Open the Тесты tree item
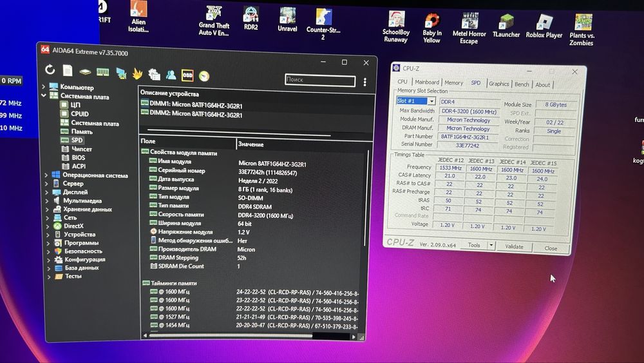Viewport: 644px width, 363px height. [x=73, y=276]
